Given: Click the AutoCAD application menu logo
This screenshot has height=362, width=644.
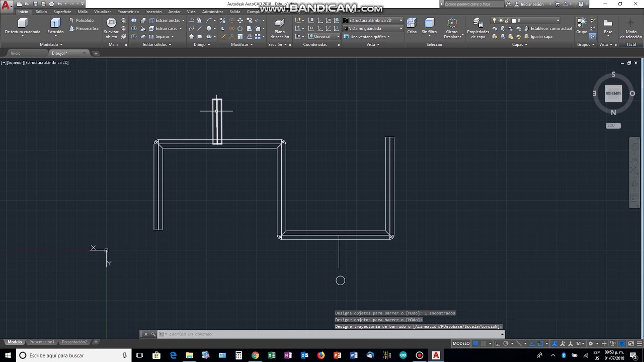Looking at the screenshot, I should [x=7, y=7].
